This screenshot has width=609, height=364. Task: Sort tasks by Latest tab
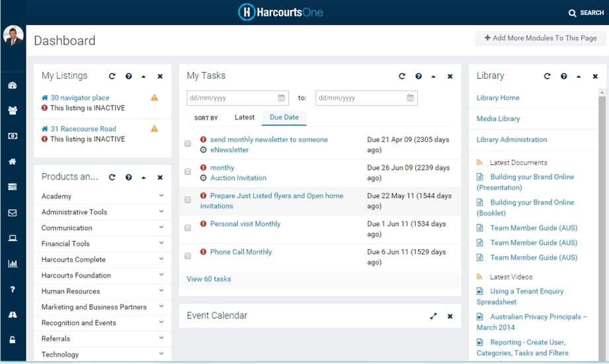coord(244,117)
